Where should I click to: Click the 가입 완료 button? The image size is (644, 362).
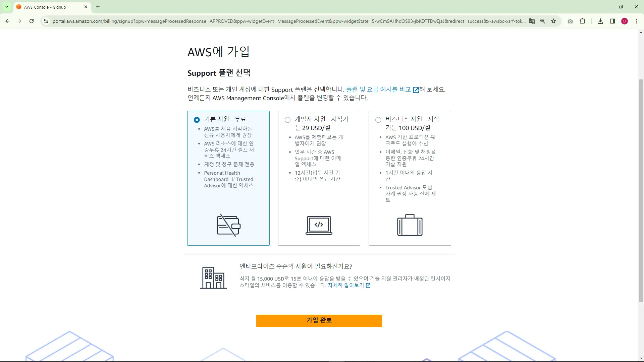point(319,320)
